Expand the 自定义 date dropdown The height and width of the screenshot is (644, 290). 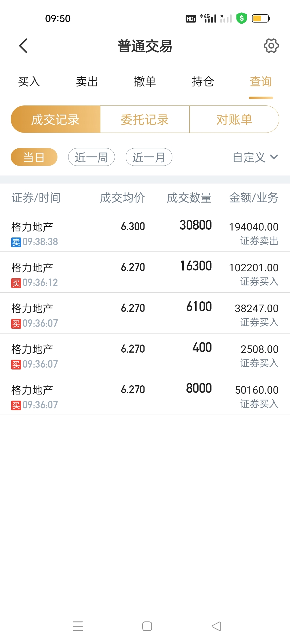coord(255,157)
